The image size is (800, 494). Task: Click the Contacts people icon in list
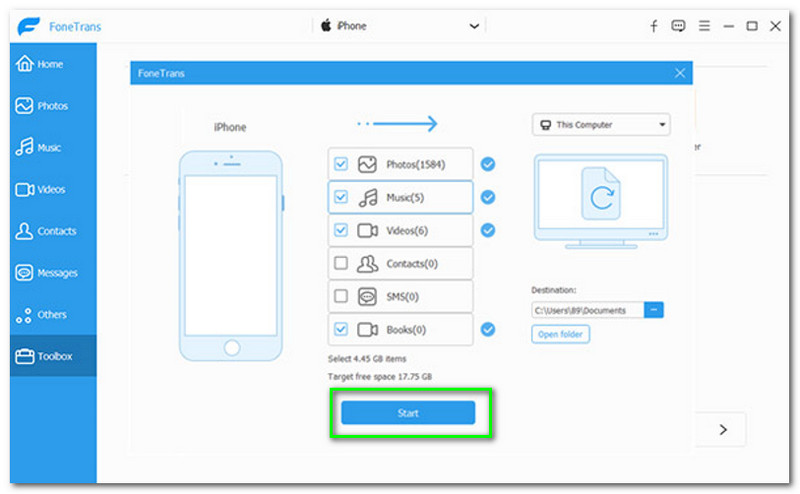(367, 264)
